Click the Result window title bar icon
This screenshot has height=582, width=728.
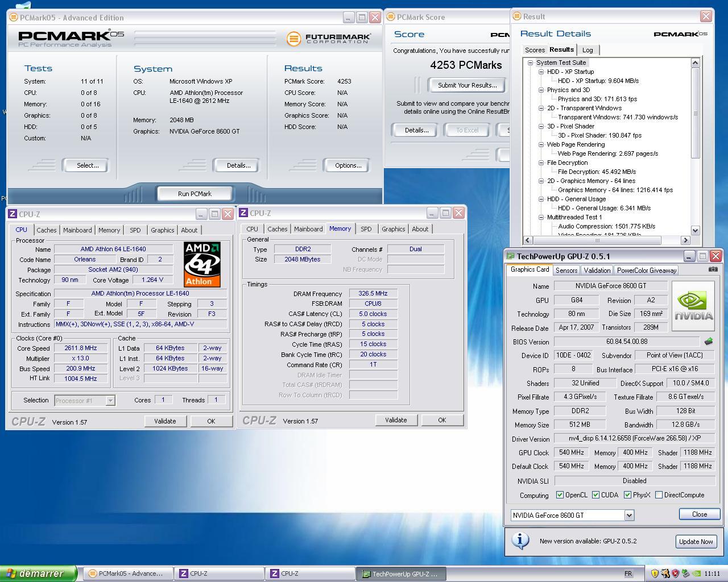[x=517, y=16]
